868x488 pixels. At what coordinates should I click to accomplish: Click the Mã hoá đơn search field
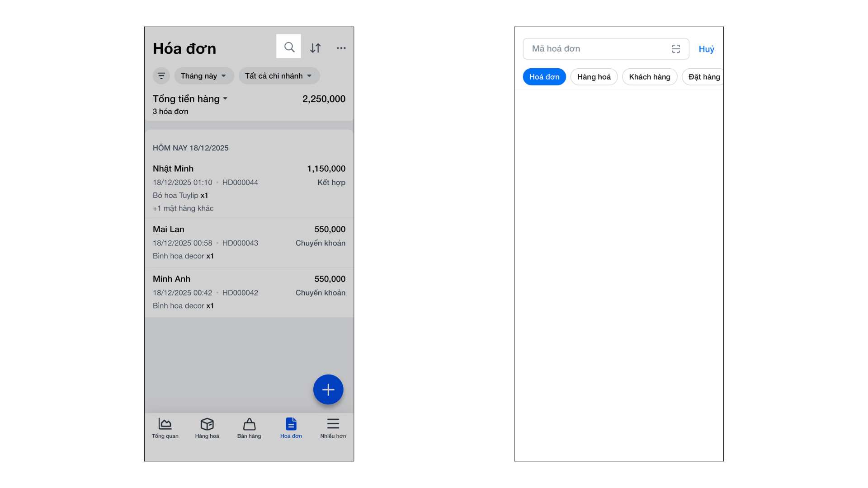[x=597, y=49]
